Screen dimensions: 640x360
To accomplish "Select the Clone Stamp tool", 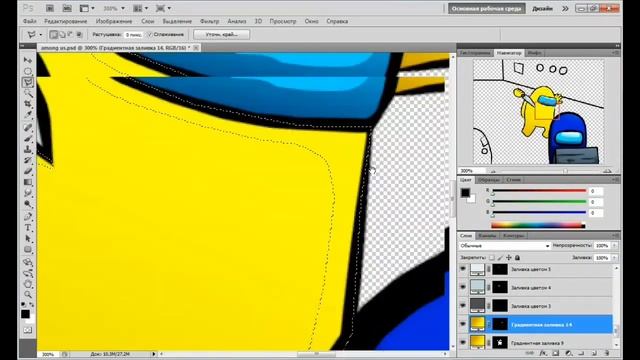I will [28, 149].
